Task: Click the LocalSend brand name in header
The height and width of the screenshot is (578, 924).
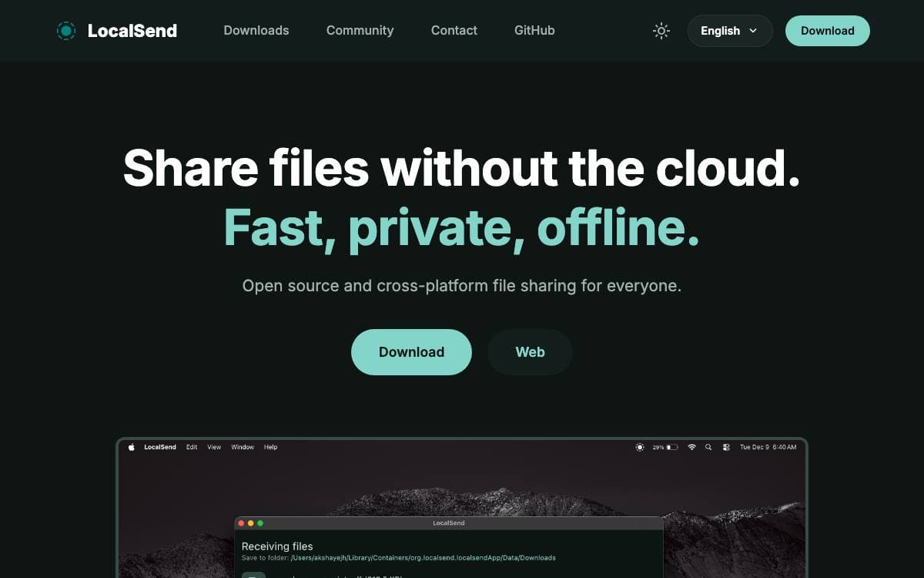Action: [132, 31]
